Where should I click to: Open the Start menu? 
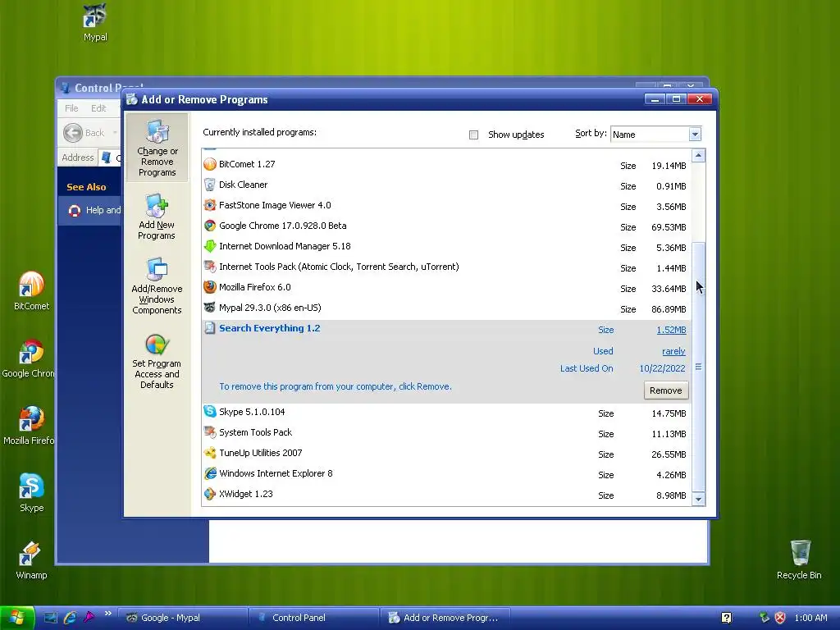click(17, 618)
